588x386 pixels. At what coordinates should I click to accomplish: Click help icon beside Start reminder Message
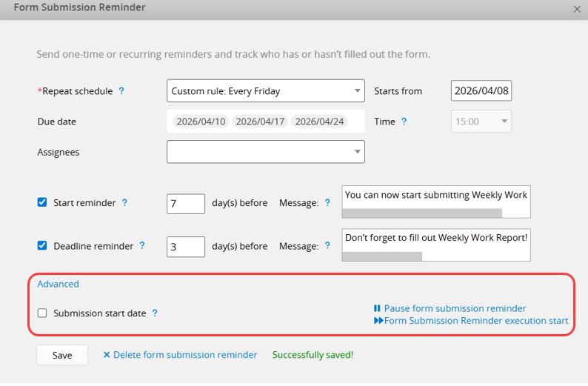tap(327, 202)
